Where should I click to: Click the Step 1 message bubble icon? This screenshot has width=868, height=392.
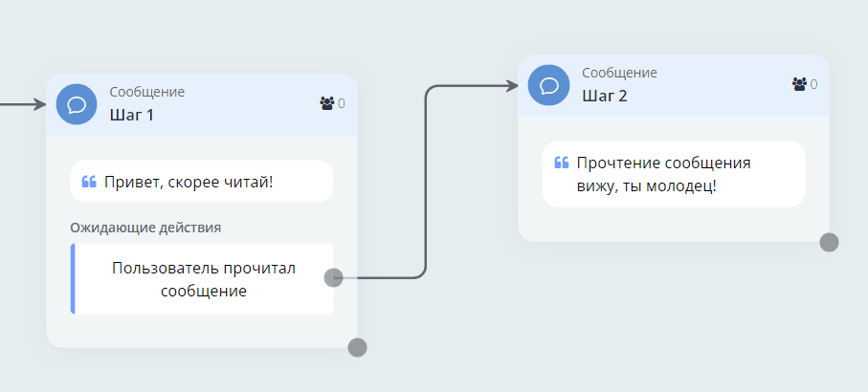pos(77,104)
